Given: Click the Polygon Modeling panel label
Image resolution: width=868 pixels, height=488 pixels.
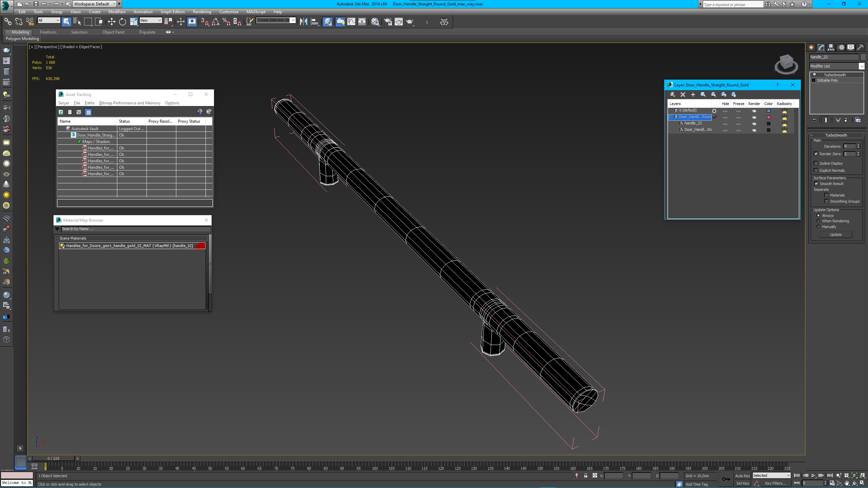Looking at the screenshot, I should pos(22,39).
